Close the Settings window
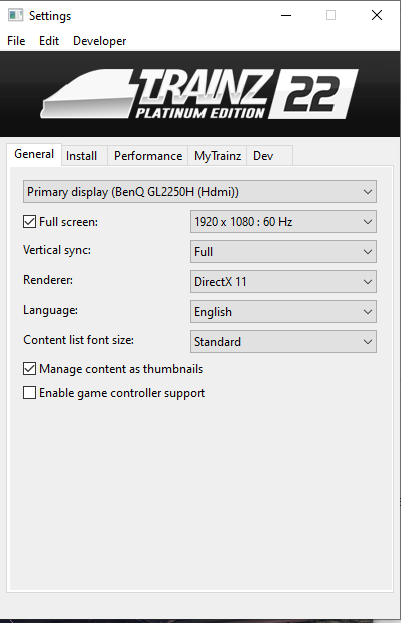401x623 pixels. [x=377, y=15]
